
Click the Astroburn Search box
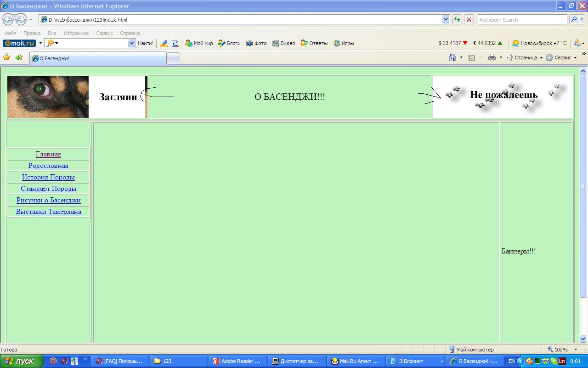coord(522,20)
